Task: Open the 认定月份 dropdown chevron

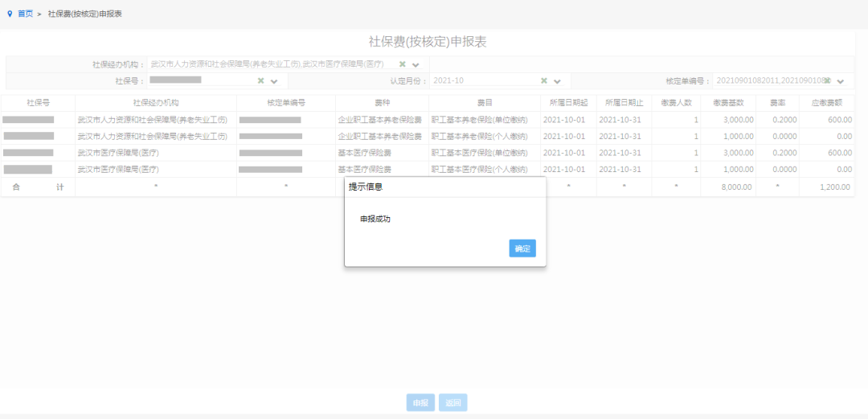Action: (558, 81)
